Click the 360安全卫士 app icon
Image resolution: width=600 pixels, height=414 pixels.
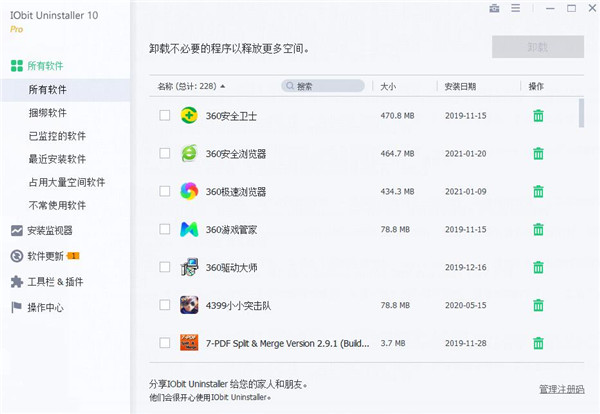point(189,115)
